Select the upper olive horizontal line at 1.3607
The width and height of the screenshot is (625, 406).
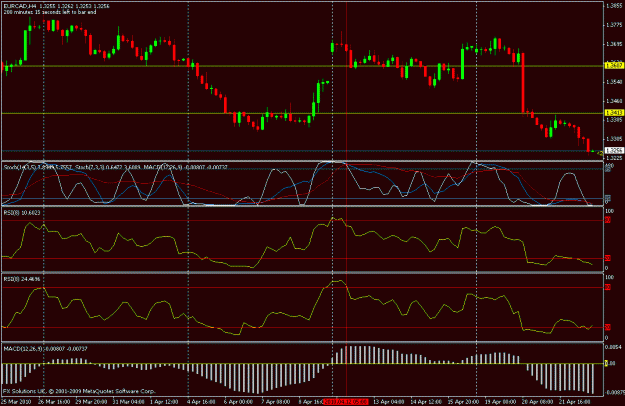302,66
